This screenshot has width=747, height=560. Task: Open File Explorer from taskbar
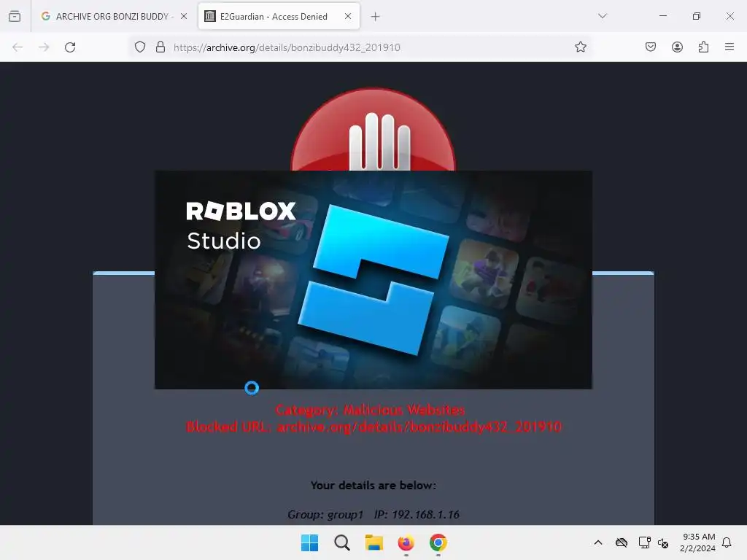(374, 542)
